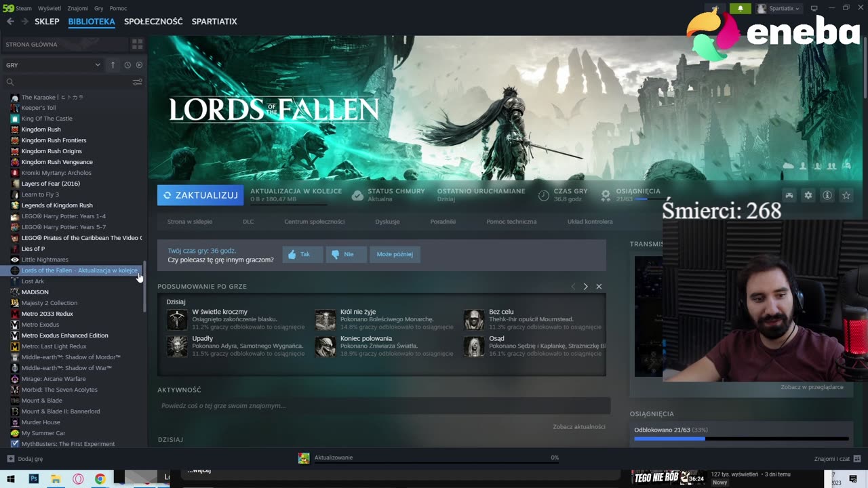Go forward with the right arrow
This screenshot has width=868, height=488.
point(25,22)
